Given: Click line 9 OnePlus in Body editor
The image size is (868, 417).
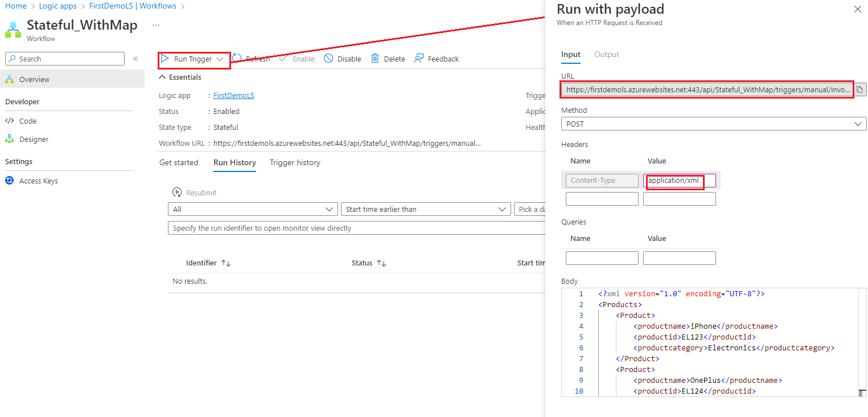Looking at the screenshot, I should (707, 381).
